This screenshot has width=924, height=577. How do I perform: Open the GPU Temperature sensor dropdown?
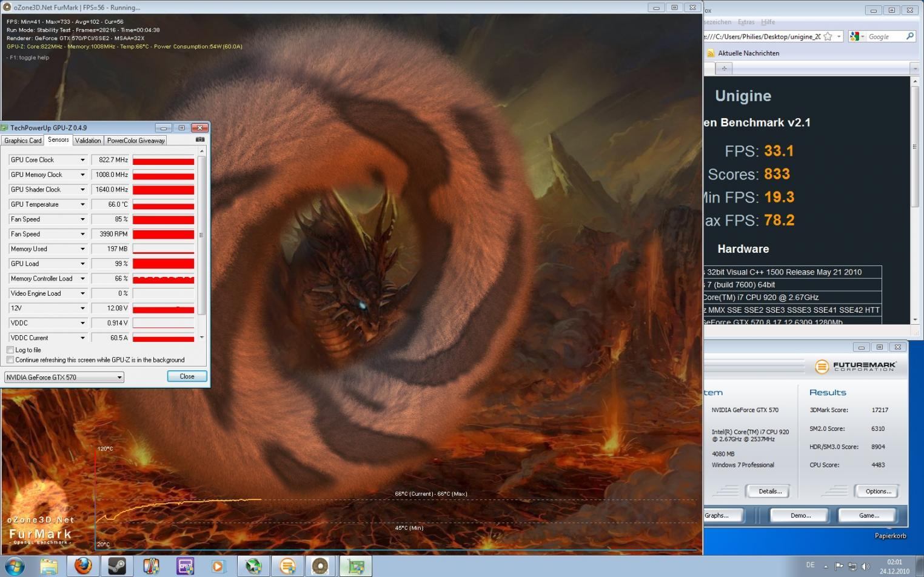click(x=82, y=204)
